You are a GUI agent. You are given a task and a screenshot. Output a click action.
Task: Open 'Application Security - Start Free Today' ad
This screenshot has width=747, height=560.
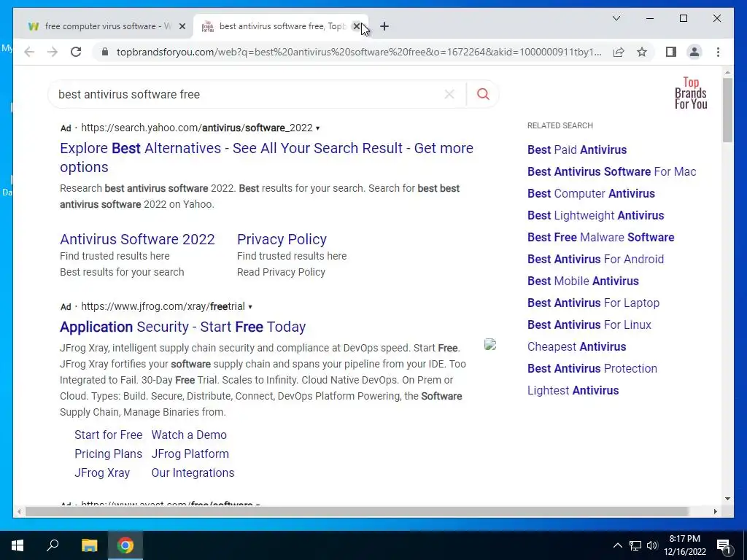point(182,327)
